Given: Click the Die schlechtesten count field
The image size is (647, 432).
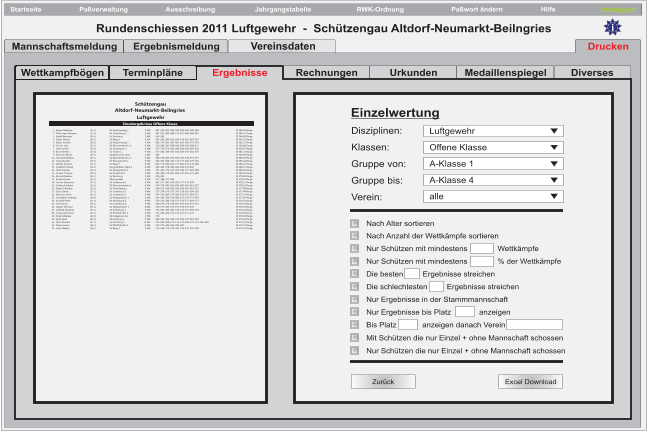Looking at the screenshot, I should (x=436, y=286).
